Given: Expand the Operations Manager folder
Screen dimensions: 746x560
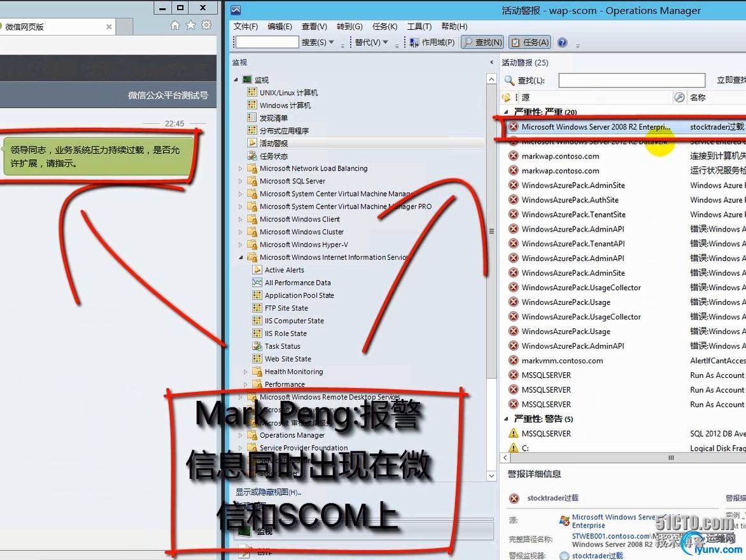Looking at the screenshot, I should pos(240,435).
